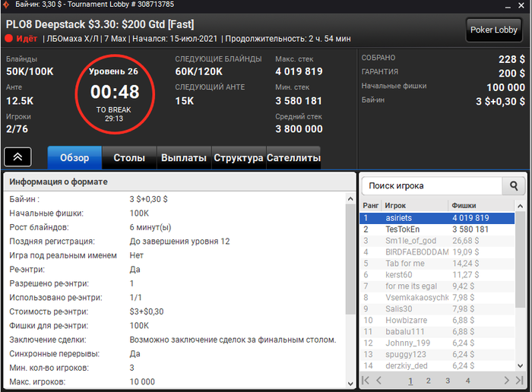
Task: Switch to the Структура tab
Action: pyautogui.click(x=239, y=158)
